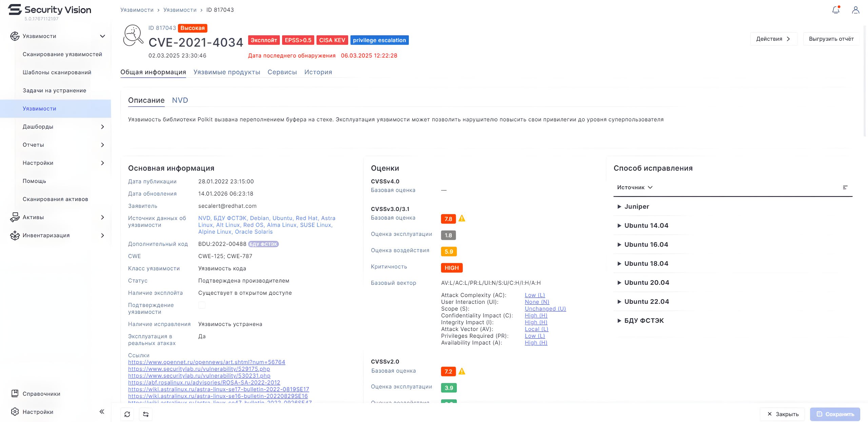Screen dimensions: 868x422
Task: Click the swap arrows icon in bottom toolbar
Action: tap(146, 414)
